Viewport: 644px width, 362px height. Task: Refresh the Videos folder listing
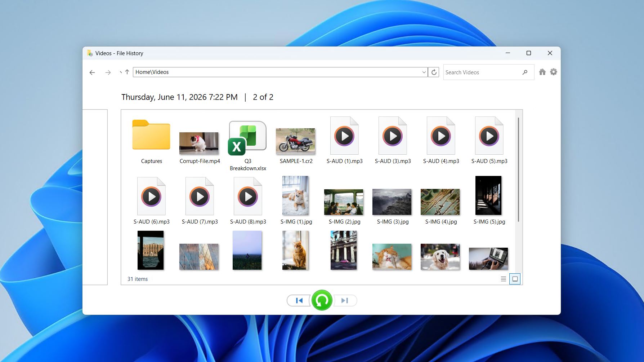tap(434, 72)
